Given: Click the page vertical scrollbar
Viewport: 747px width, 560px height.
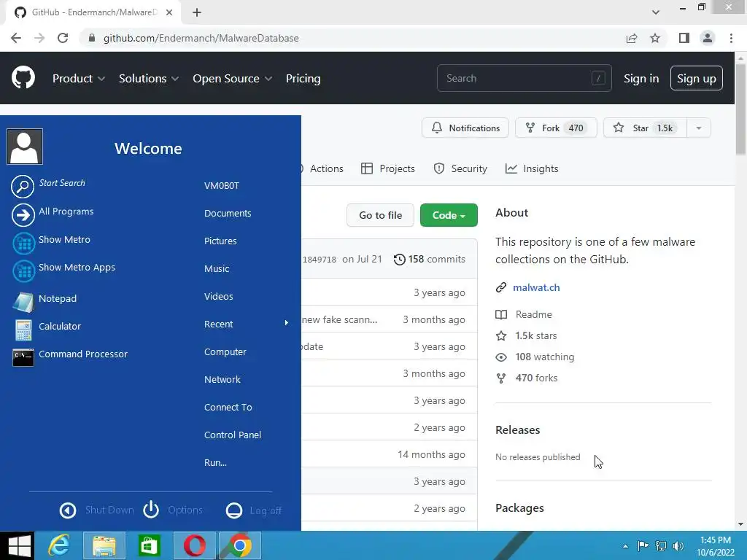Looking at the screenshot, I should [740, 109].
